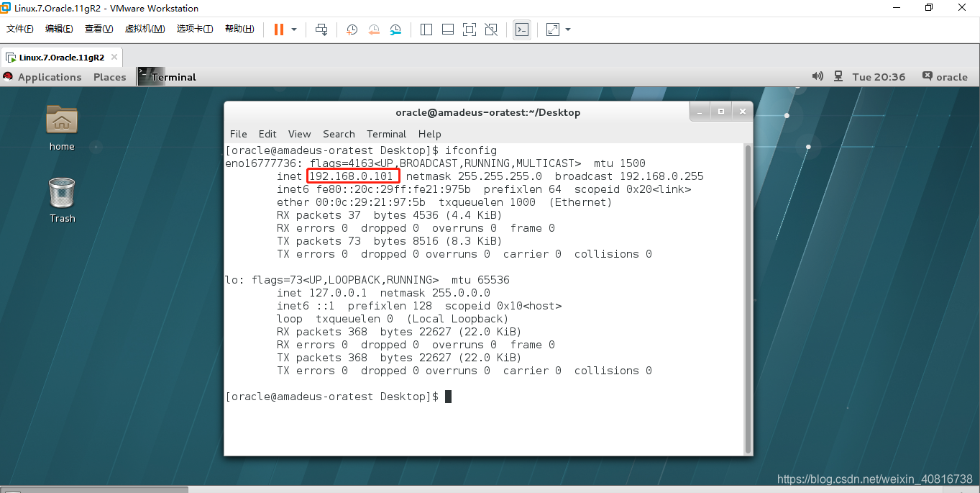Open the Places menu in GNOME panel
Image resolution: width=980 pixels, height=493 pixels.
coord(109,77)
